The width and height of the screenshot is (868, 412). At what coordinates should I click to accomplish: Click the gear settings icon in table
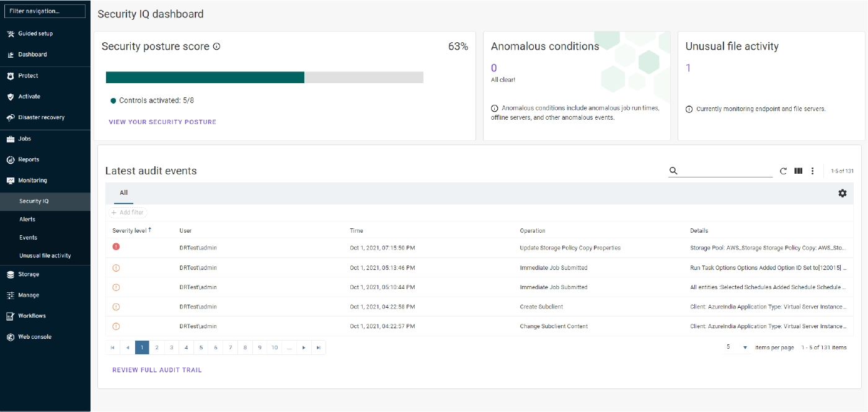click(842, 193)
